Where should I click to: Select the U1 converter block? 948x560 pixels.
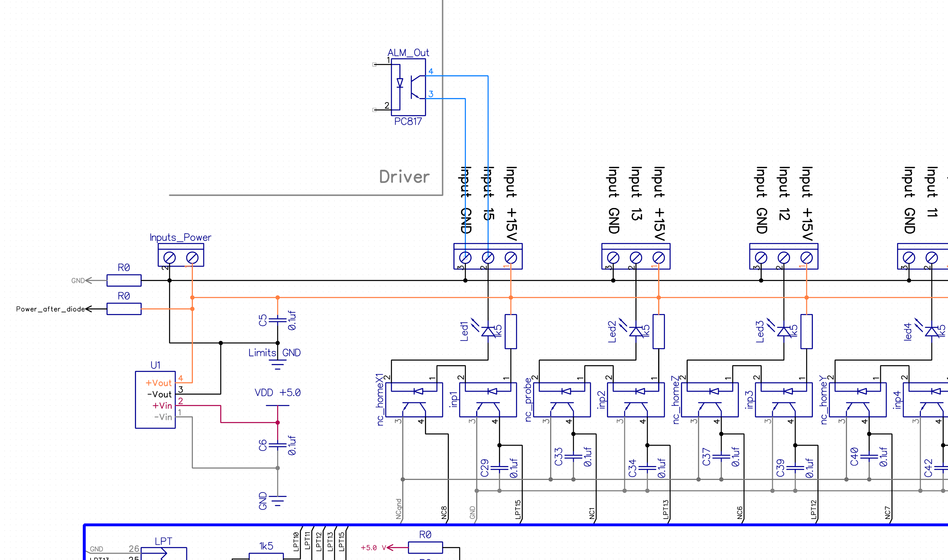[155, 400]
